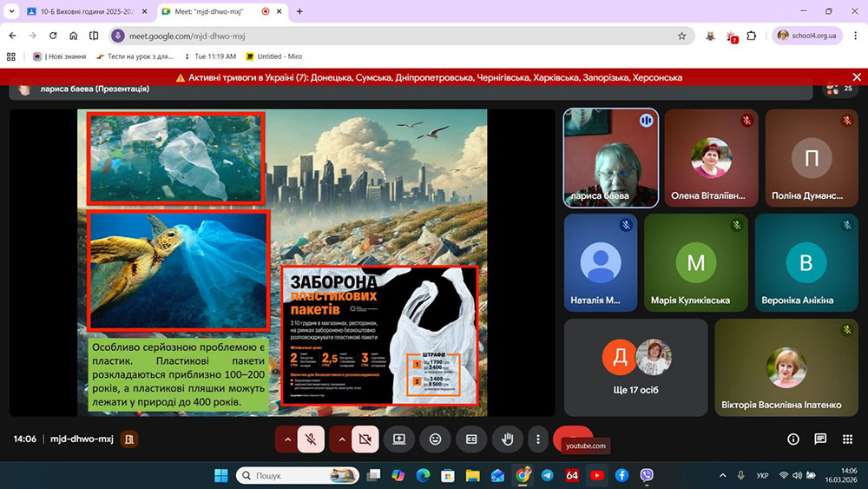Open the chat with everyone icon
Viewport: 868px width, 489px height.
click(x=819, y=439)
